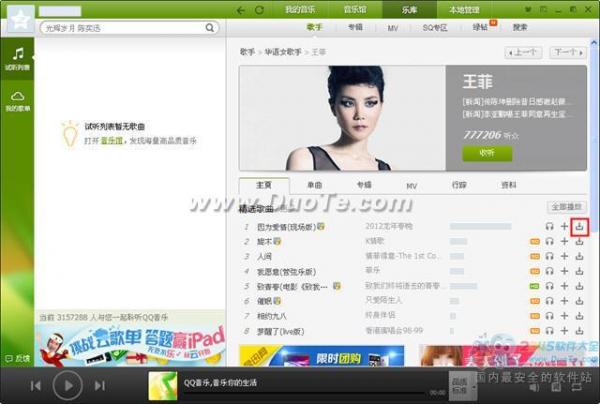Focus the song search input field
Screen dimensions: 600x404
pyautogui.click(x=124, y=28)
